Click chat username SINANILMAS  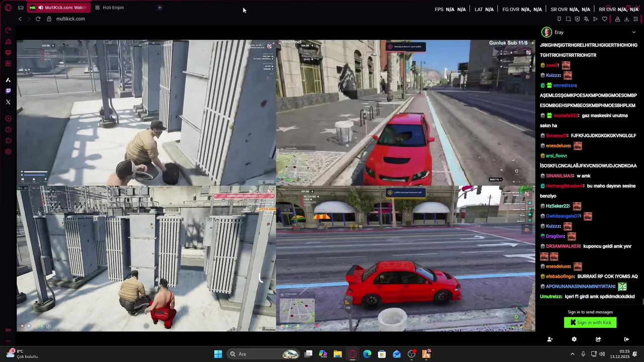[559, 176]
